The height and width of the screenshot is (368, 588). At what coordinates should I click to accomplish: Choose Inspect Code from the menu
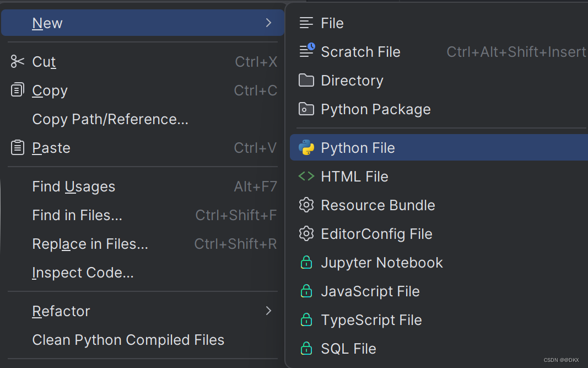pyautogui.click(x=83, y=272)
